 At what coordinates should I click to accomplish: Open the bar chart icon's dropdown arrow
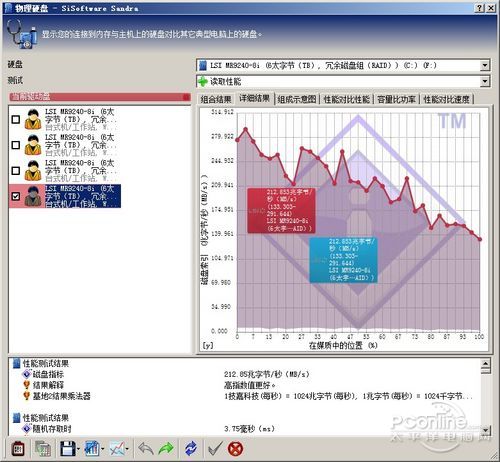click(x=103, y=449)
